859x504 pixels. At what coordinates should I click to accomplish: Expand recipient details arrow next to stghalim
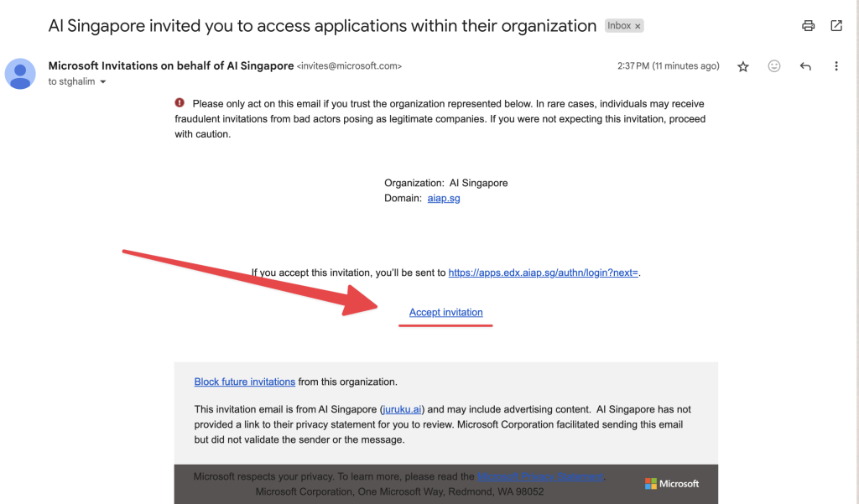point(102,81)
